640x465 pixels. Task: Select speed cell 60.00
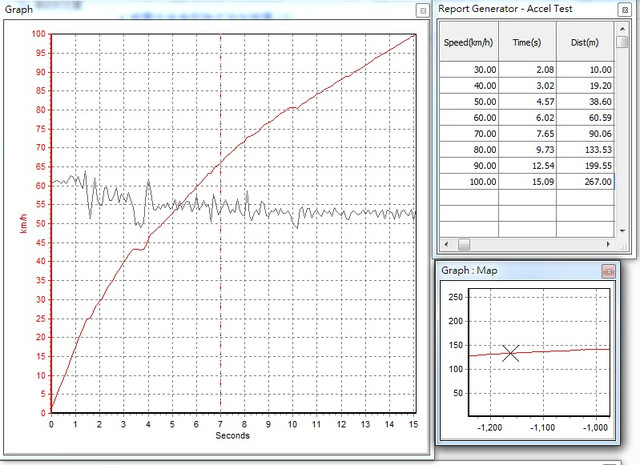tap(469, 118)
